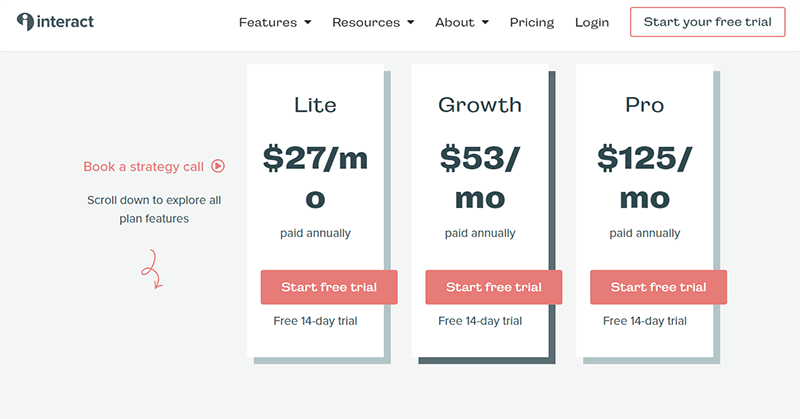Open the Login link
Viewport: 800px width, 419px height.
coord(592,22)
